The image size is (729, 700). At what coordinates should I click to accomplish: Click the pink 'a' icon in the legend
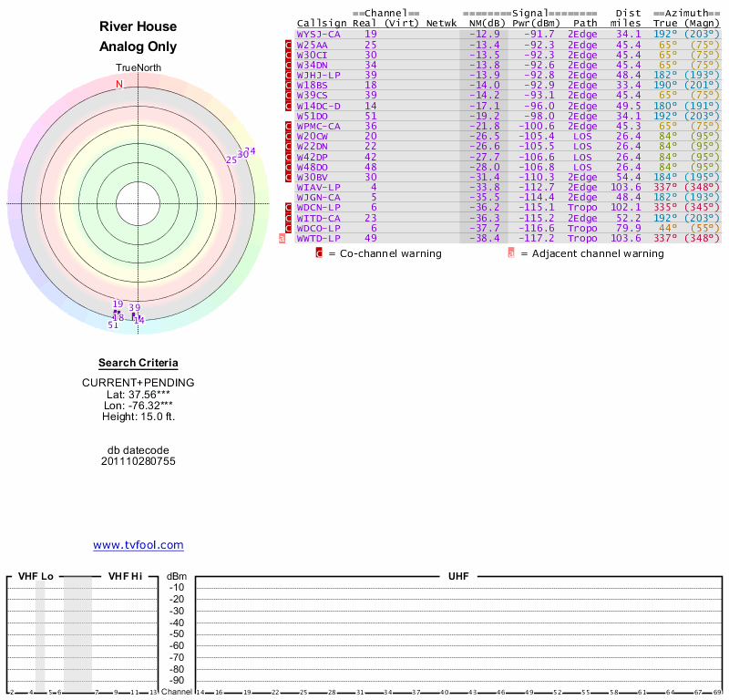click(x=511, y=253)
